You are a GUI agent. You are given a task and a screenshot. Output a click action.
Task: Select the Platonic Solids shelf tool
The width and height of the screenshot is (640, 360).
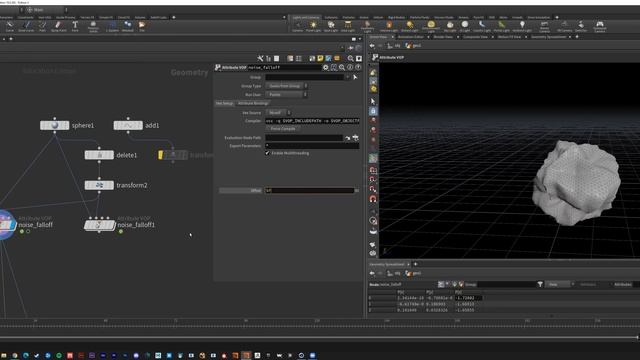[93, 27]
